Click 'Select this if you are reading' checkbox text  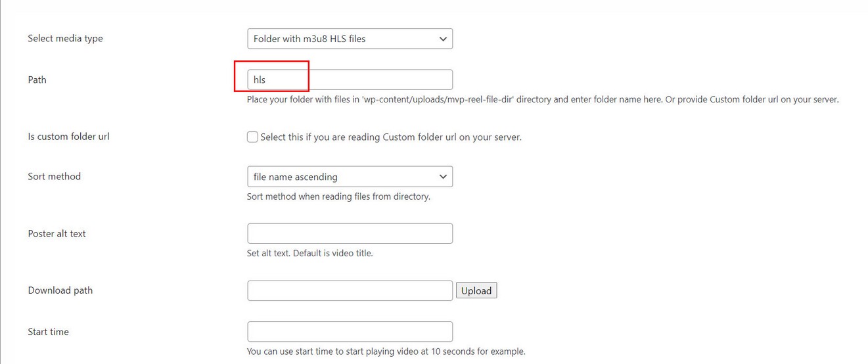[390, 137]
